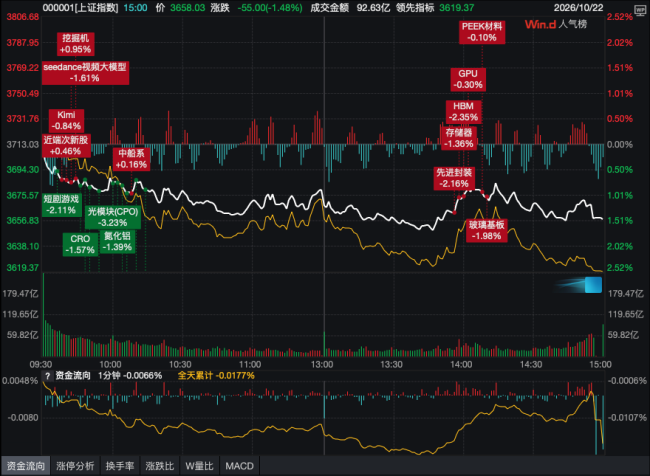This screenshot has height=476, width=650.
Task: Click the 光模块(CPO) -3.23% tag
Action: (x=113, y=217)
